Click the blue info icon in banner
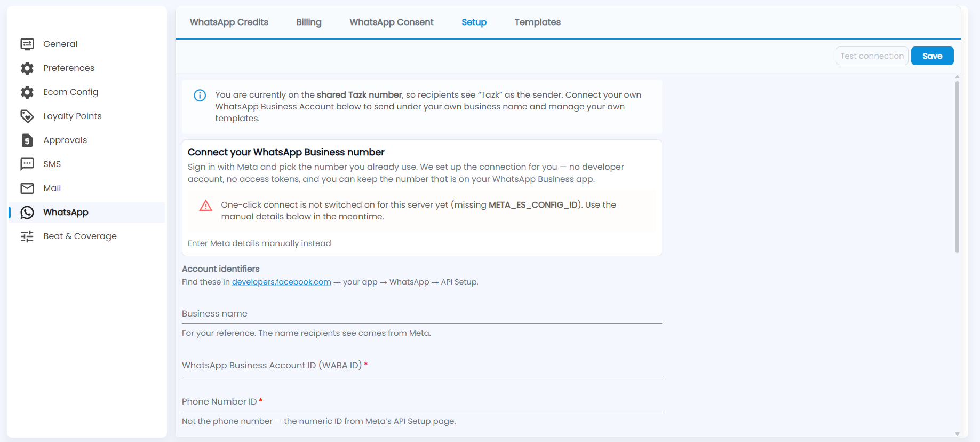The height and width of the screenshot is (442, 980). click(x=200, y=96)
